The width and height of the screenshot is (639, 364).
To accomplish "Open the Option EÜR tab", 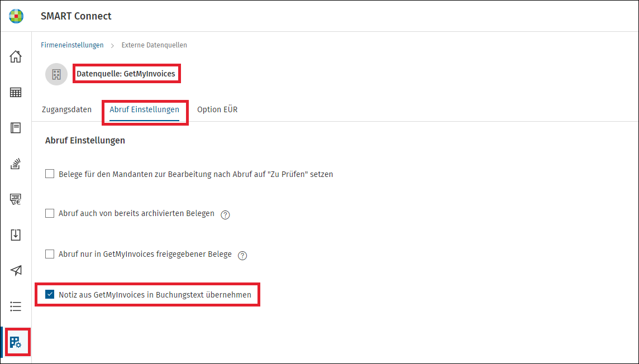I will (x=217, y=109).
